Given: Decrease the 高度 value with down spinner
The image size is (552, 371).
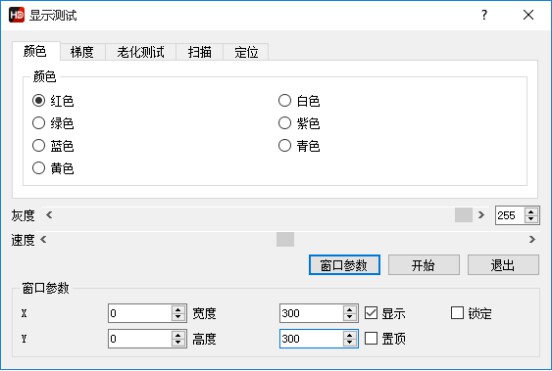Looking at the screenshot, I should (349, 342).
